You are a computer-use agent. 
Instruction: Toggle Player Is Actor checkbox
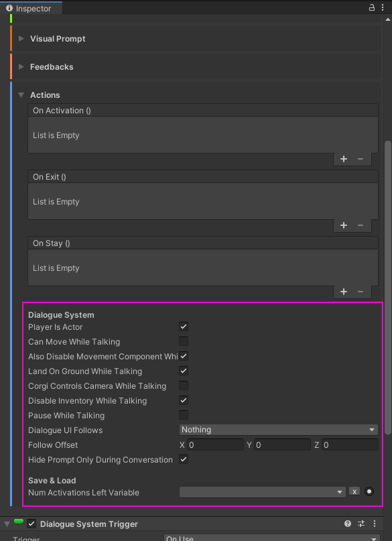tap(184, 326)
